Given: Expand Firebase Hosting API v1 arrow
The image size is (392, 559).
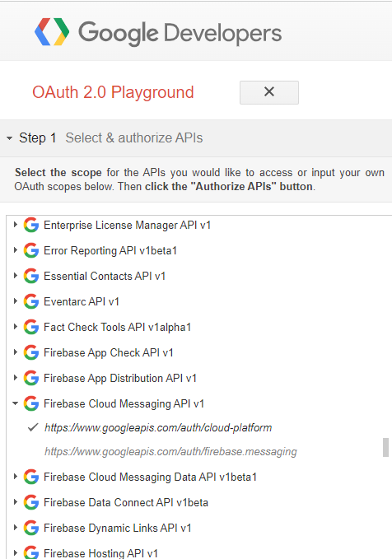Looking at the screenshot, I should click(x=16, y=553).
